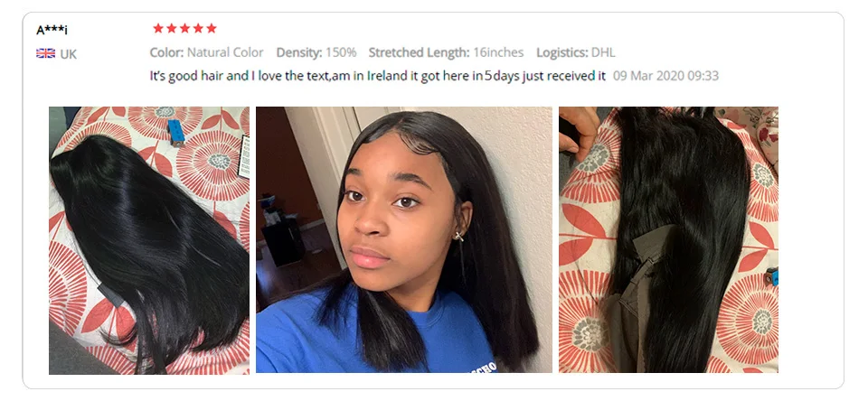Open the wig lace-cap photo thumbnail
Viewport: 868px width, 401px height.
(x=669, y=240)
